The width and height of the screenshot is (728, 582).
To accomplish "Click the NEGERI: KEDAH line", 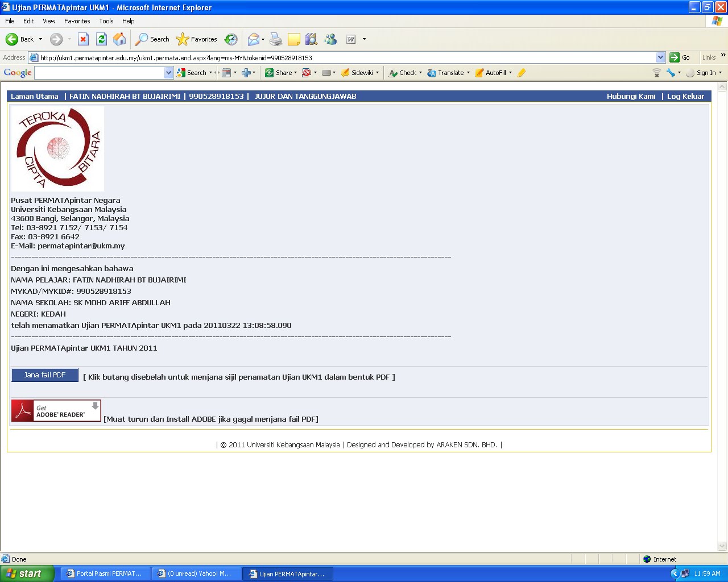I will pos(38,314).
